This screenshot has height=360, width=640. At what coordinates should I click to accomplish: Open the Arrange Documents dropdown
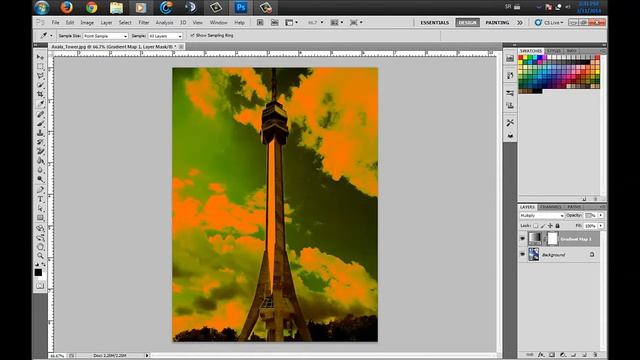click(337, 22)
